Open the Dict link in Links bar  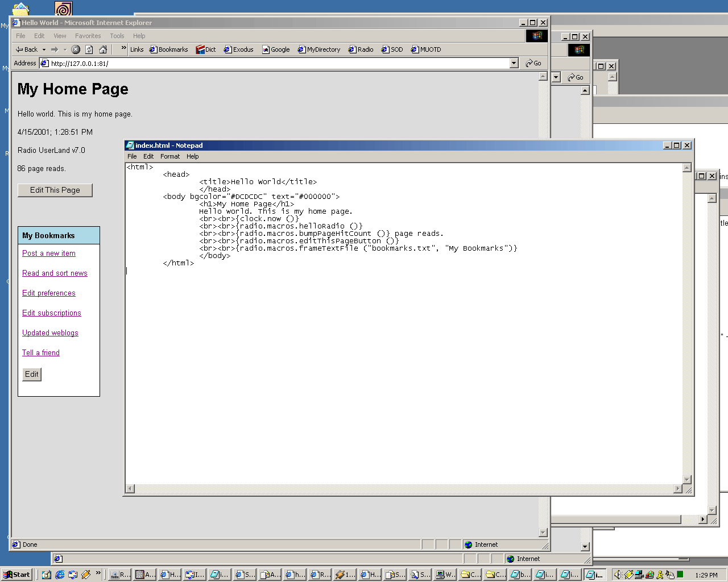pyautogui.click(x=206, y=49)
